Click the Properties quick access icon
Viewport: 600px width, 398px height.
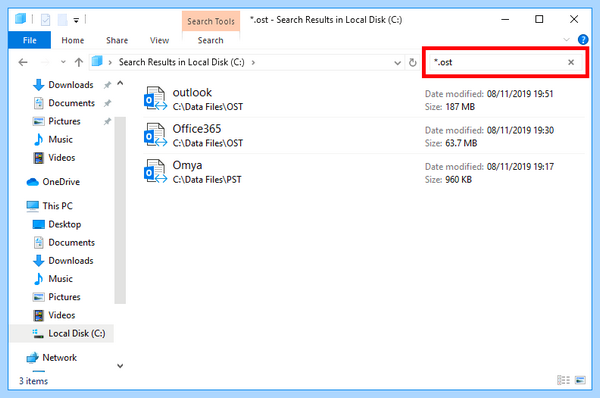(45, 19)
